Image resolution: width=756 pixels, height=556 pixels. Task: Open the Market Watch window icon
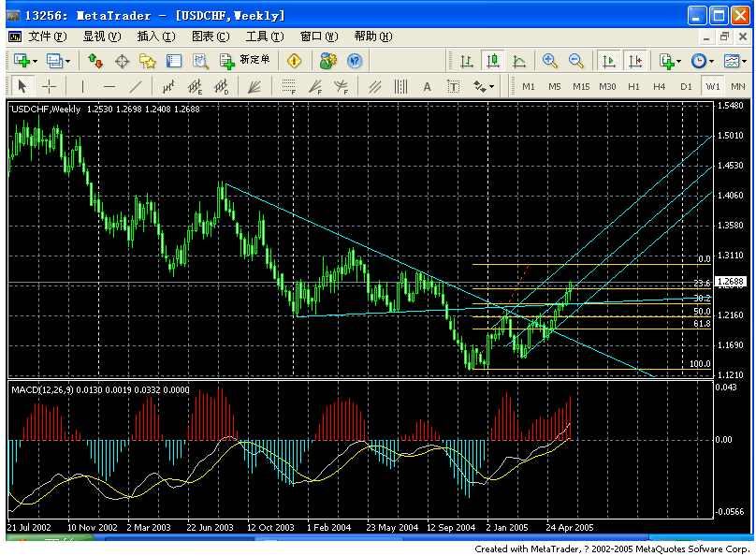coord(95,61)
